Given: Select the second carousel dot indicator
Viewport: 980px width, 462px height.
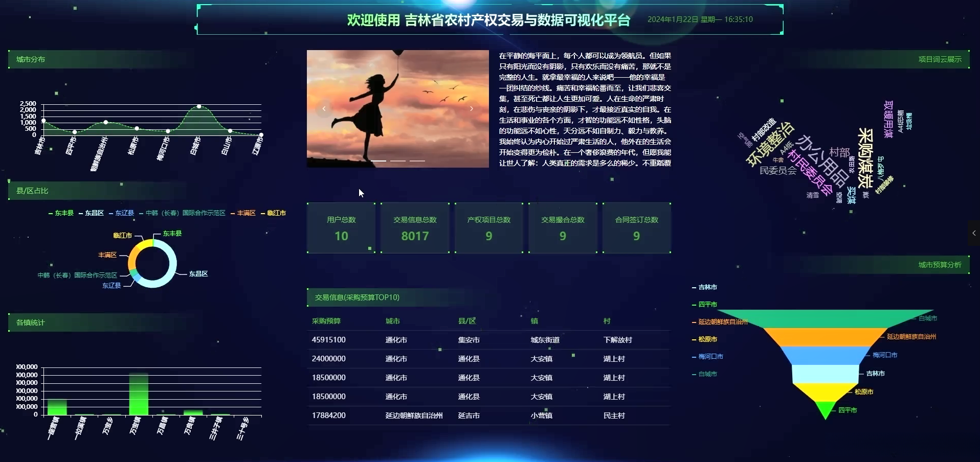Looking at the screenshot, I should pos(399,160).
